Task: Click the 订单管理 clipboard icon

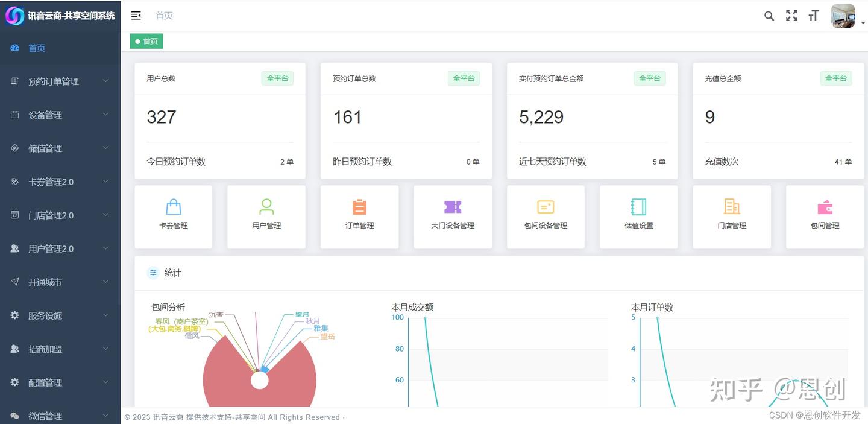Action: tap(359, 207)
